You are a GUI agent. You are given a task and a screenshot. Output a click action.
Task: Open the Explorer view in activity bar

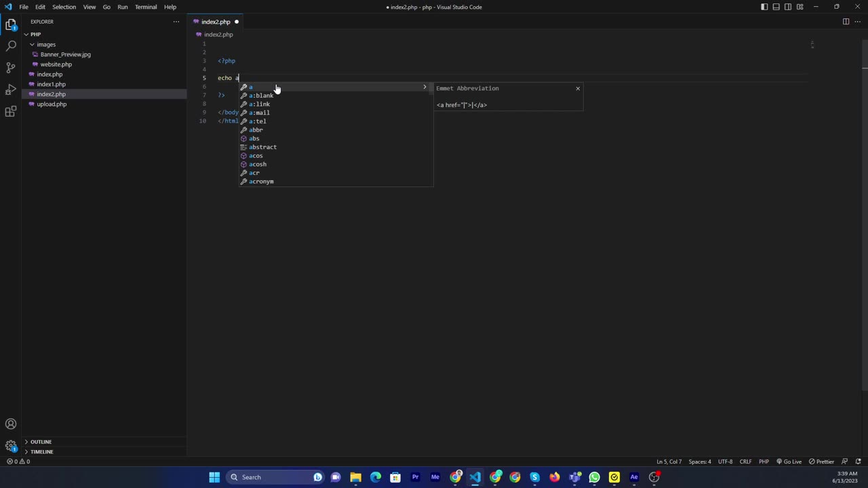coord(11,25)
